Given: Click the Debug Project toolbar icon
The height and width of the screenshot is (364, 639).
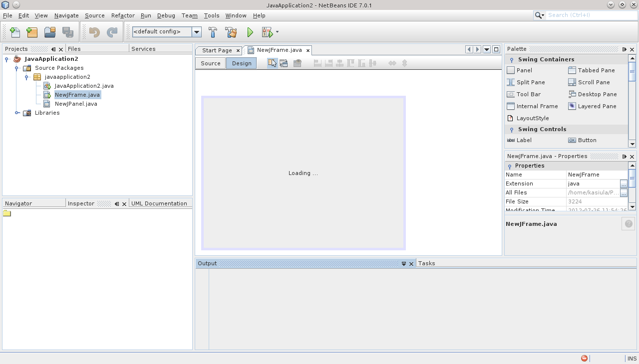Looking at the screenshot, I should click(x=268, y=32).
